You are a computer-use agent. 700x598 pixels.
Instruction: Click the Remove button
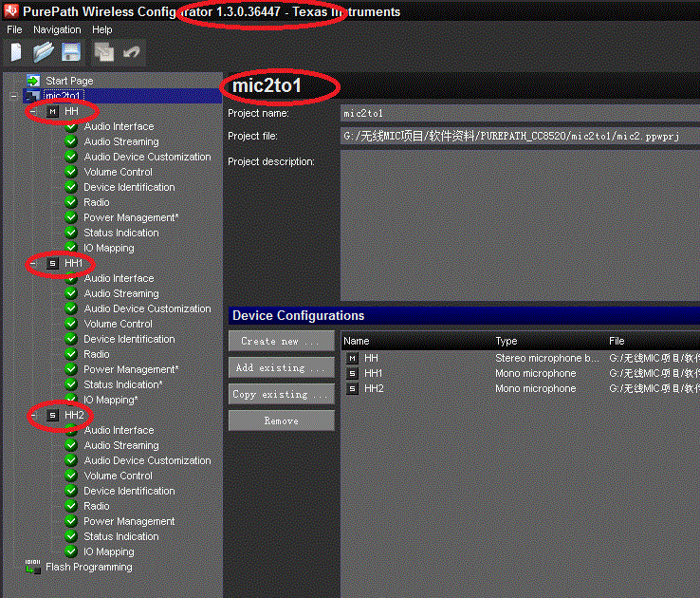282,420
